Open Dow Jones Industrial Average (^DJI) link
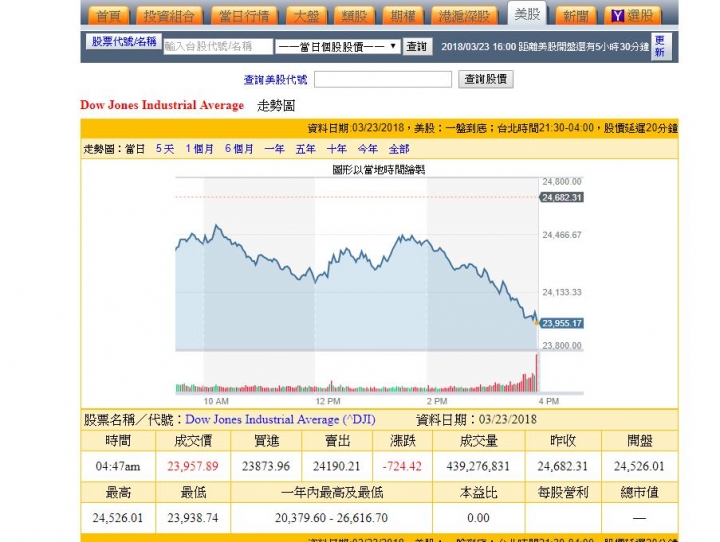Screen dimensions: 720x542 [x=280, y=419]
